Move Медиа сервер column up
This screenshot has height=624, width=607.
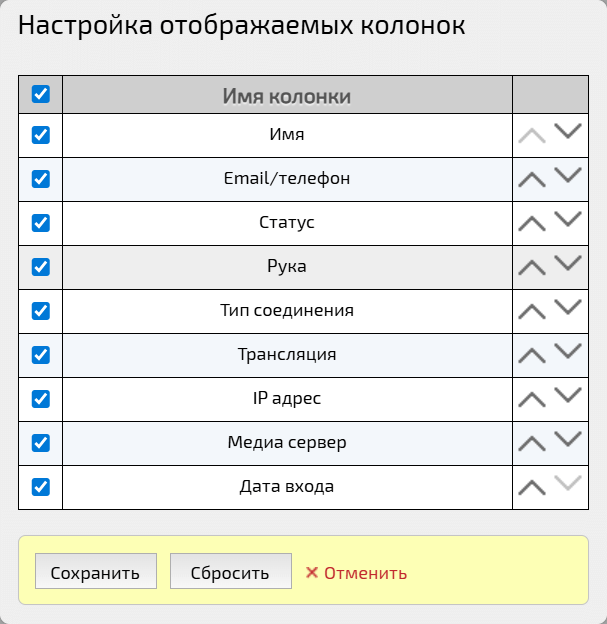(532, 444)
